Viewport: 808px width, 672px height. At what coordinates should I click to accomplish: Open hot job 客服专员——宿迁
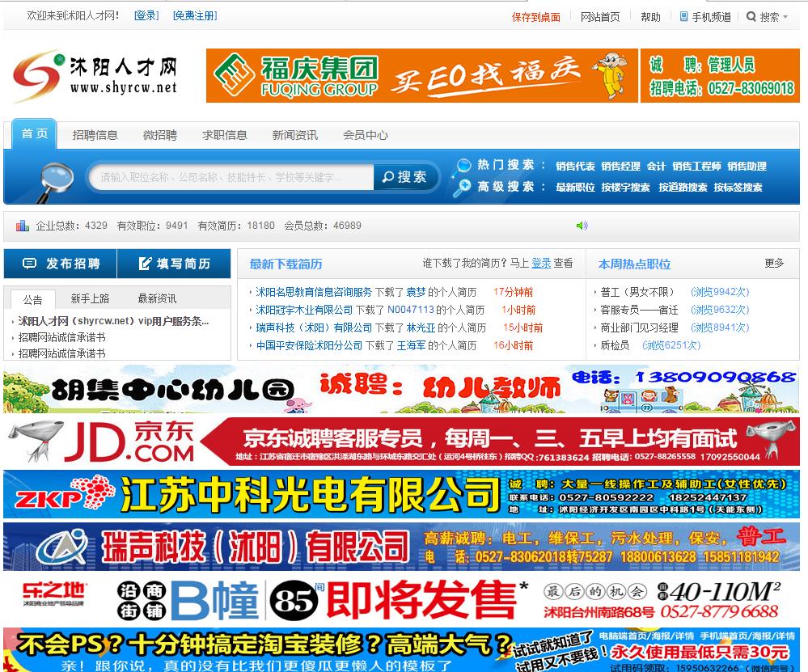click(x=639, y=310)
